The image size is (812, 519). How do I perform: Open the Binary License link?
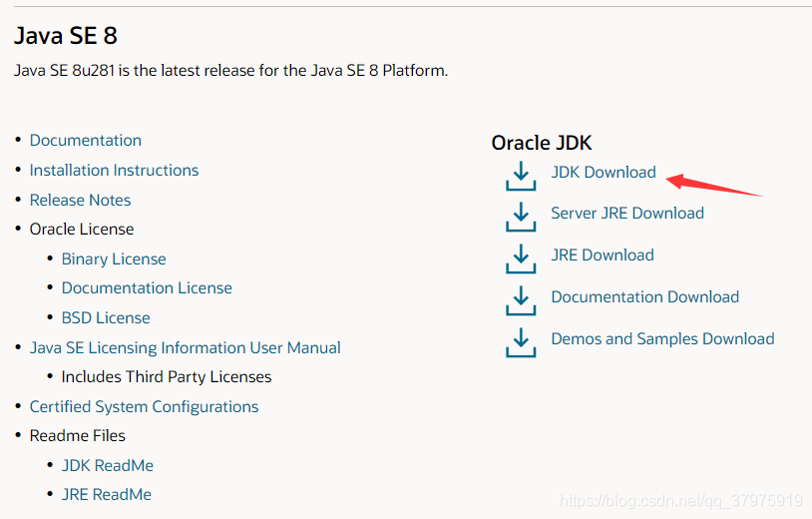click(114, 259)
